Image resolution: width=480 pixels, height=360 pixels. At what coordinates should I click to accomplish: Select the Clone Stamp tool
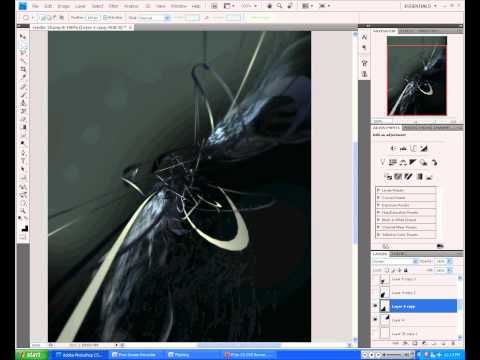coord(23,103)
